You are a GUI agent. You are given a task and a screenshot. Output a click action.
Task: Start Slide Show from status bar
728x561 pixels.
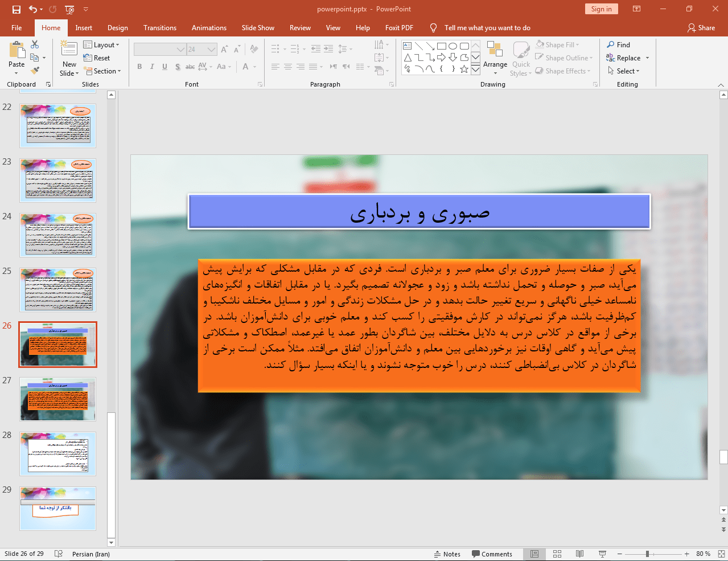click(602, 554)
